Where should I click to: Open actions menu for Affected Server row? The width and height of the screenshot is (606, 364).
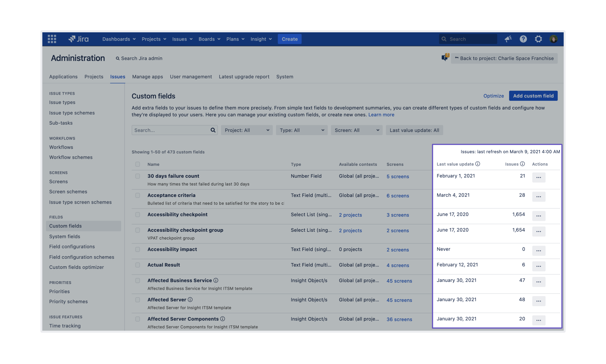(539, 301)
